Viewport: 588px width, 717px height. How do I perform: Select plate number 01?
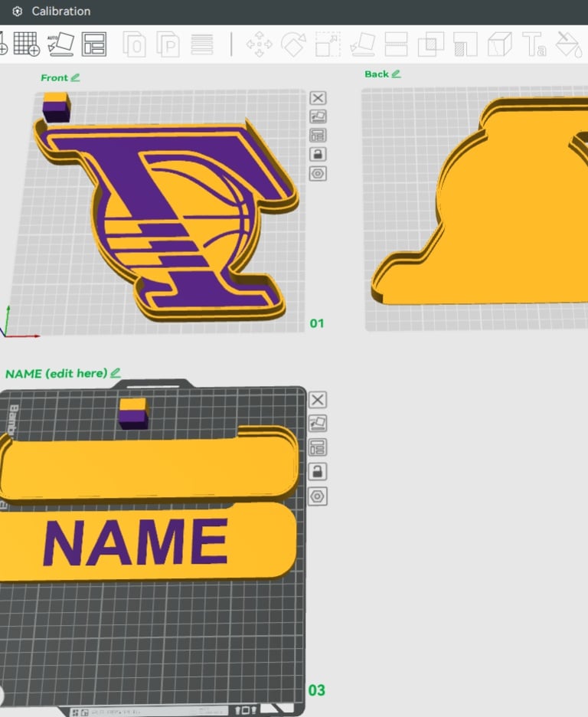(x=317, y=323)
